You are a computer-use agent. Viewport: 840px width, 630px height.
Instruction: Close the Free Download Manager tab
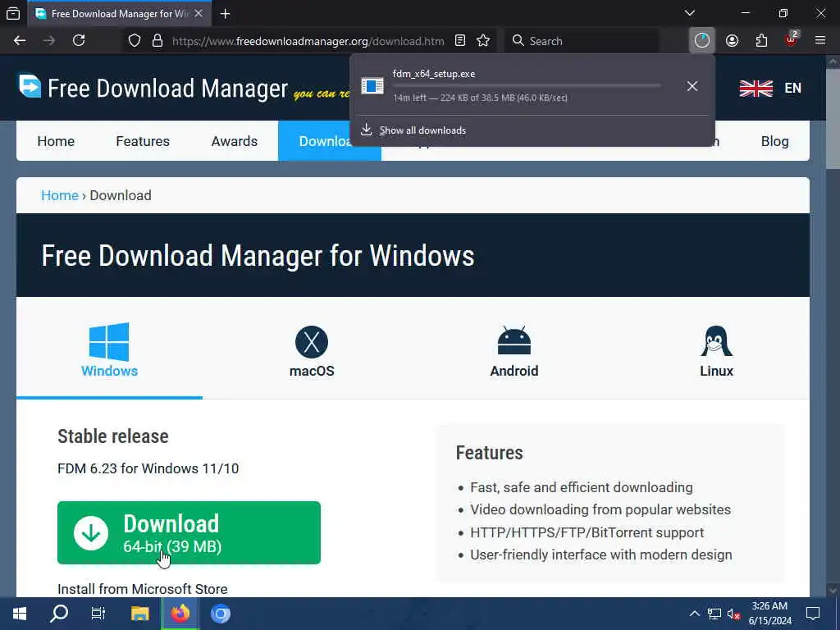click(199, 13)
